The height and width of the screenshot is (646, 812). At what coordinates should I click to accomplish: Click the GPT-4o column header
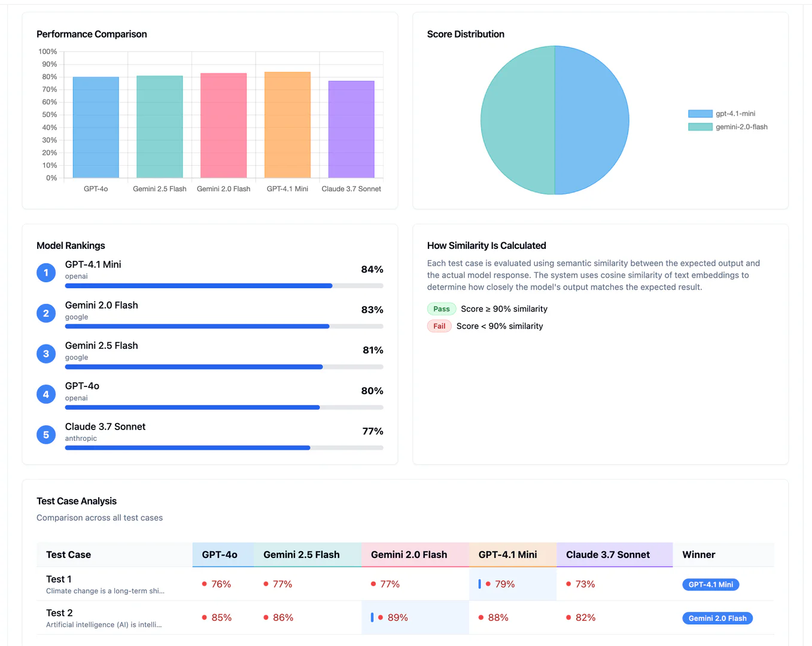pyautogui.click(x=220, y=554)
